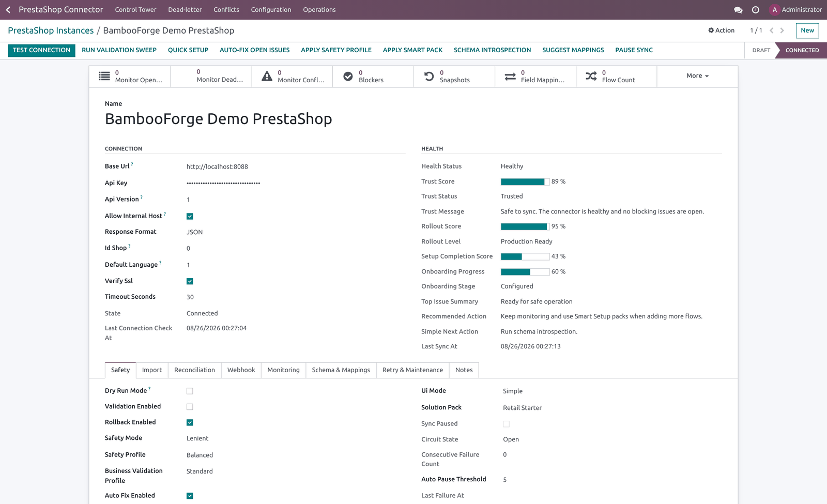Toggle the Validation Enabled checkbox

[x=190, y=407]
